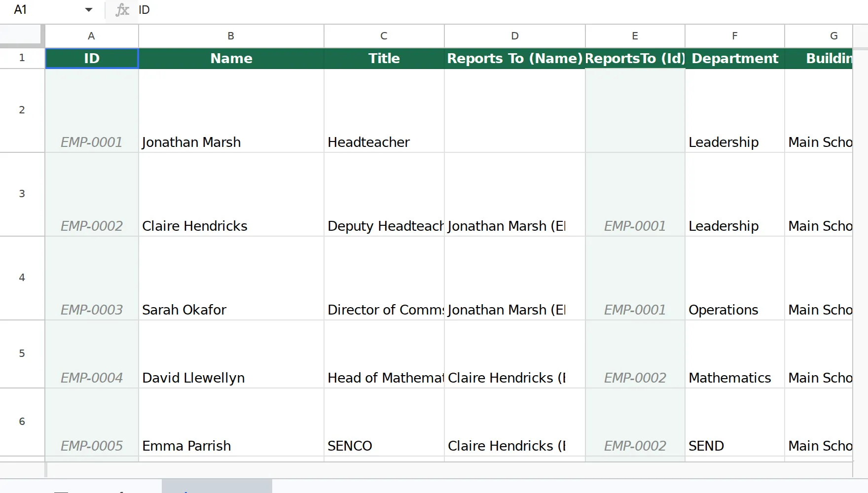Select row 5 header
868x493 pixels.
click(x=22, y=354)
